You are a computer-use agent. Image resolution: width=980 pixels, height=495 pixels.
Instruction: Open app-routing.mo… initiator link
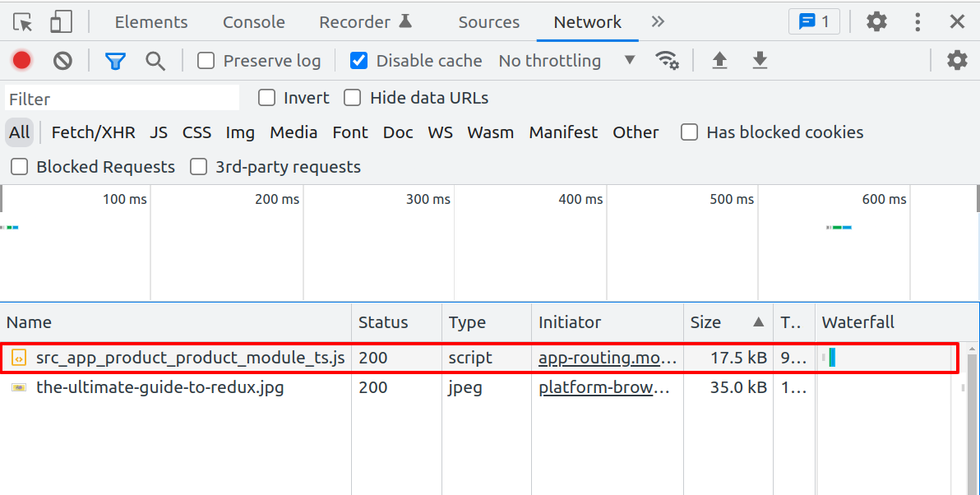(608, 358)
